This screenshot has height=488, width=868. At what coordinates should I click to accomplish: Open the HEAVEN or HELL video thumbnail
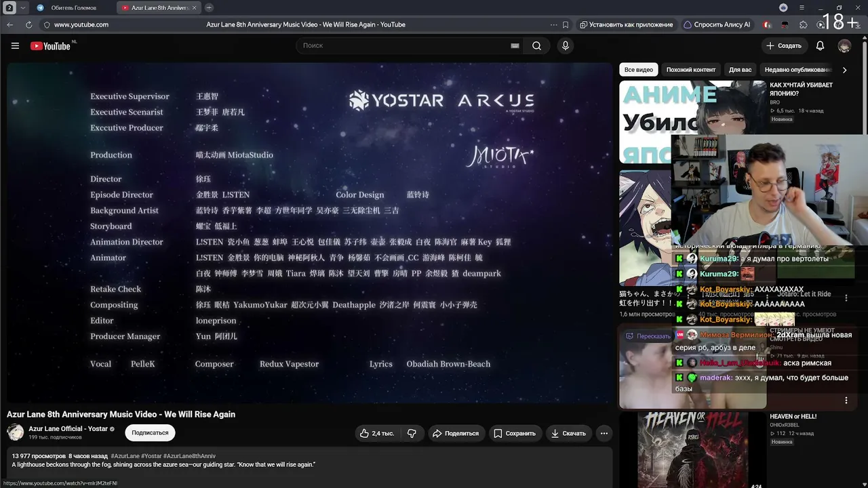coord(692,450)
